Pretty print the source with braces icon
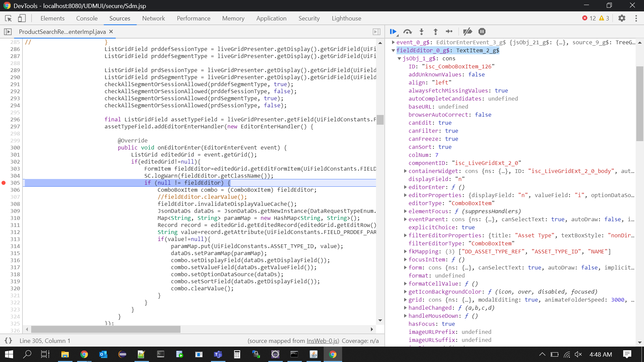 click(8, 341)
